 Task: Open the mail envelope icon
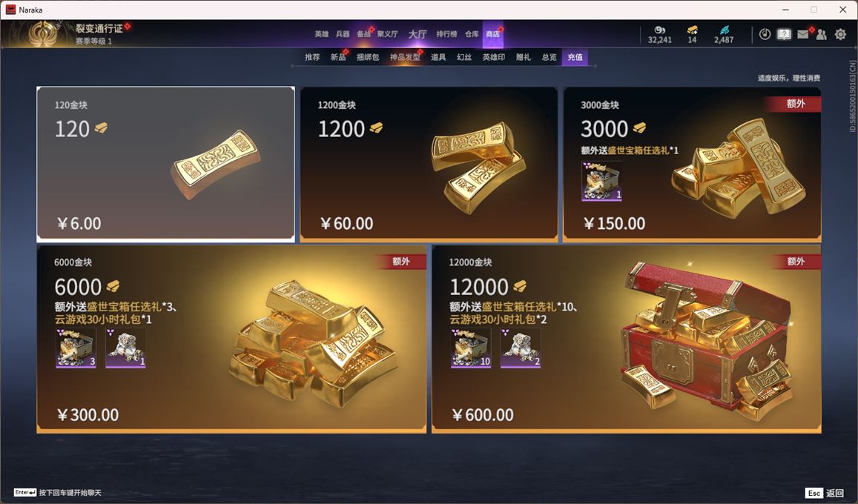(x=802, y=34)
